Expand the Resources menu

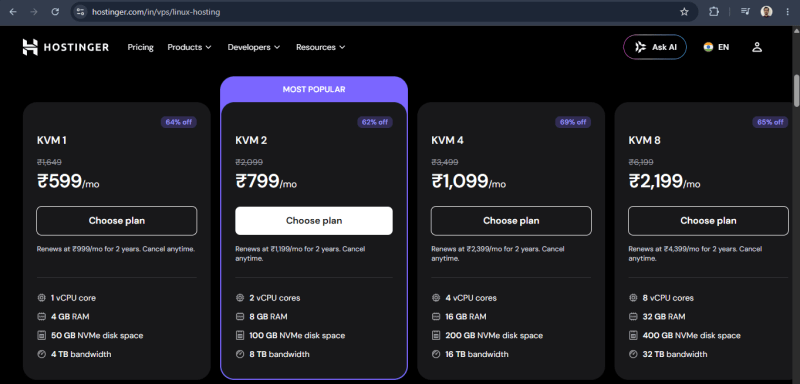coord(320,47)
